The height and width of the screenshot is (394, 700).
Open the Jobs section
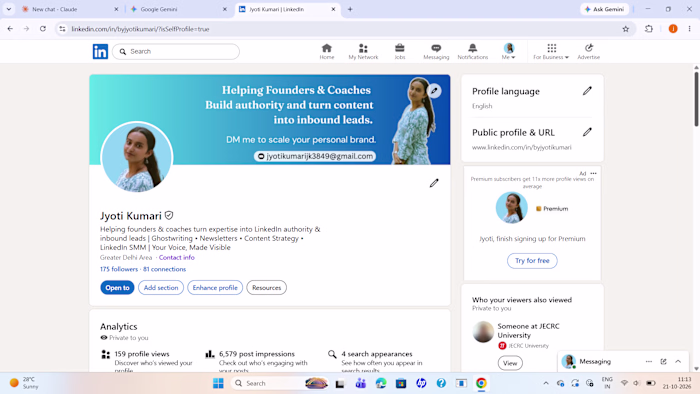(x=400, y=52)
